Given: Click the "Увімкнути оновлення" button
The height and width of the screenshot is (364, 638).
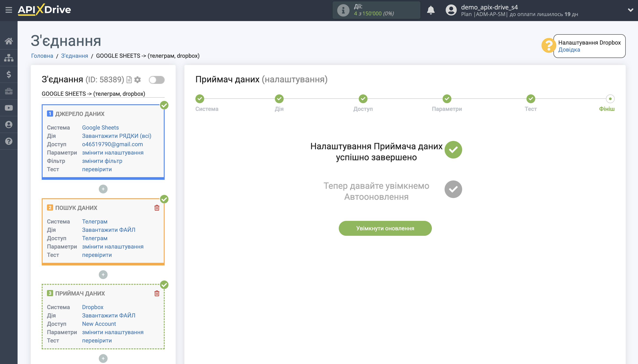Looking at the screenshot, I should [x=385, y=228].
